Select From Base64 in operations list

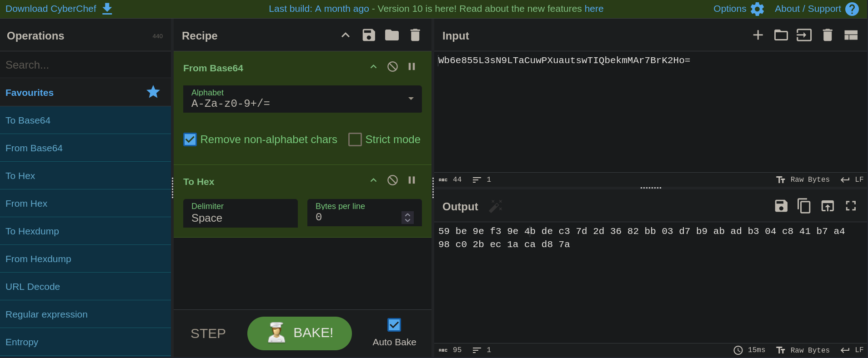pyautogui.click(x=85, y=148)
